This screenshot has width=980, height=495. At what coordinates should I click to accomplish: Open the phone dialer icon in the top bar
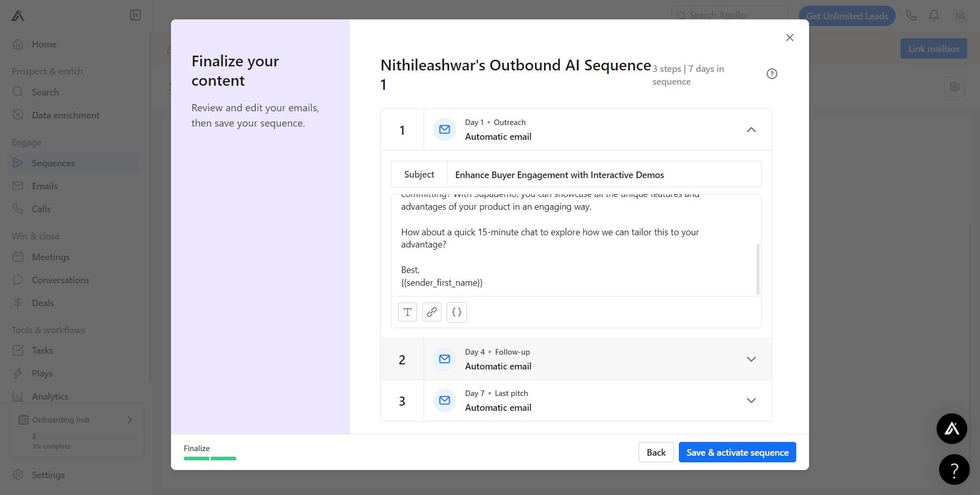(x=911, y=15)
